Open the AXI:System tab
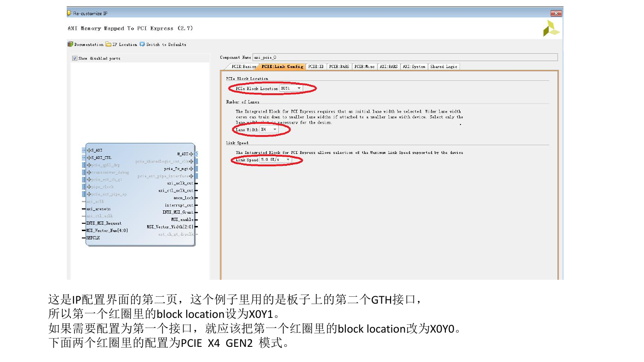This screenshot has height=362, width=644. point(414,67)
